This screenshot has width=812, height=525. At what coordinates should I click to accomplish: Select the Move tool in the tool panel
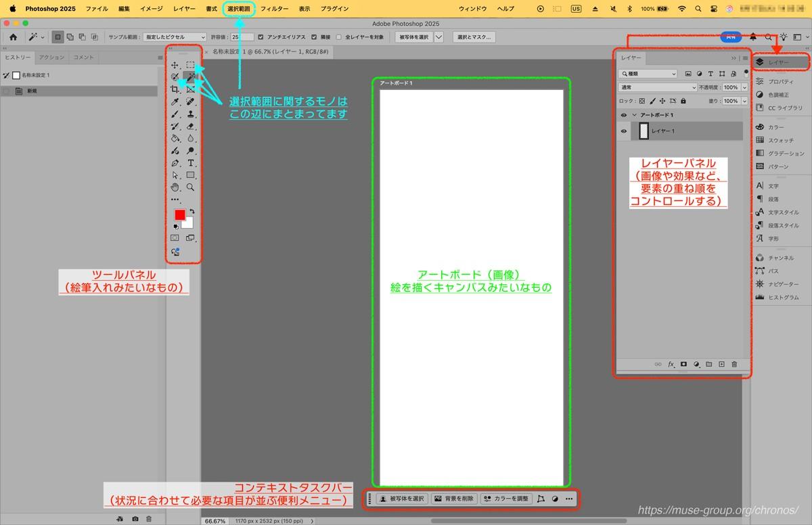(175, 65)
